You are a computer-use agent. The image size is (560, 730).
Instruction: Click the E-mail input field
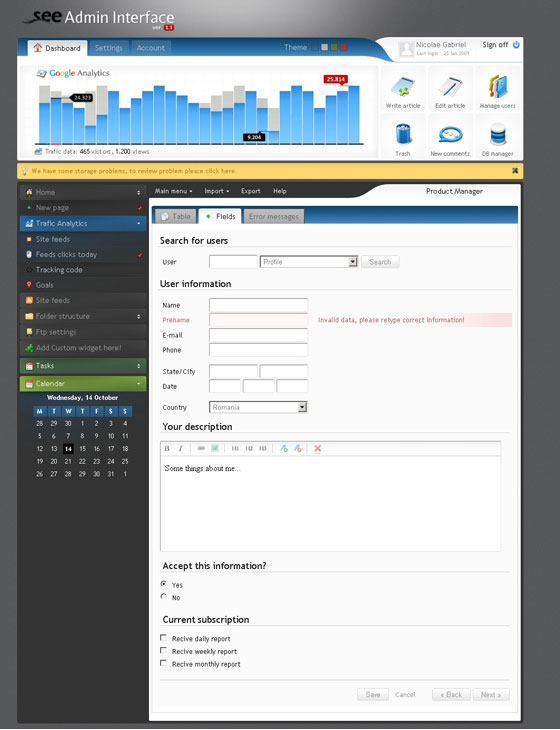point(258,335)
